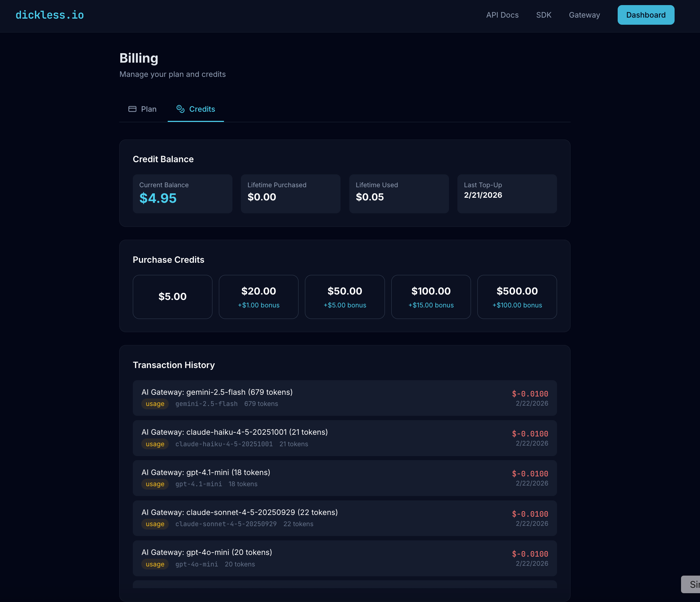Select the $20.00 package with $1.00 bonus
The width and height of the screenshot is (700, 602).
(x=259, y=297)
